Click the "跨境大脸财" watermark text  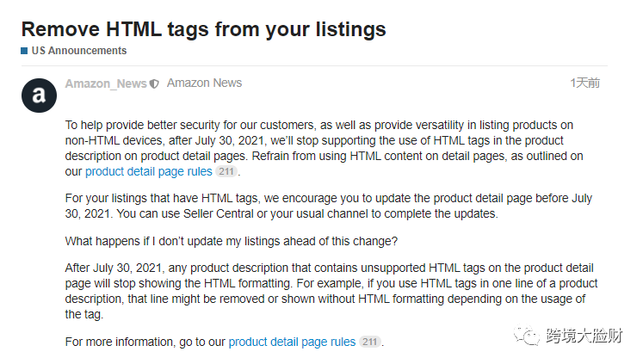coord(584,334)
